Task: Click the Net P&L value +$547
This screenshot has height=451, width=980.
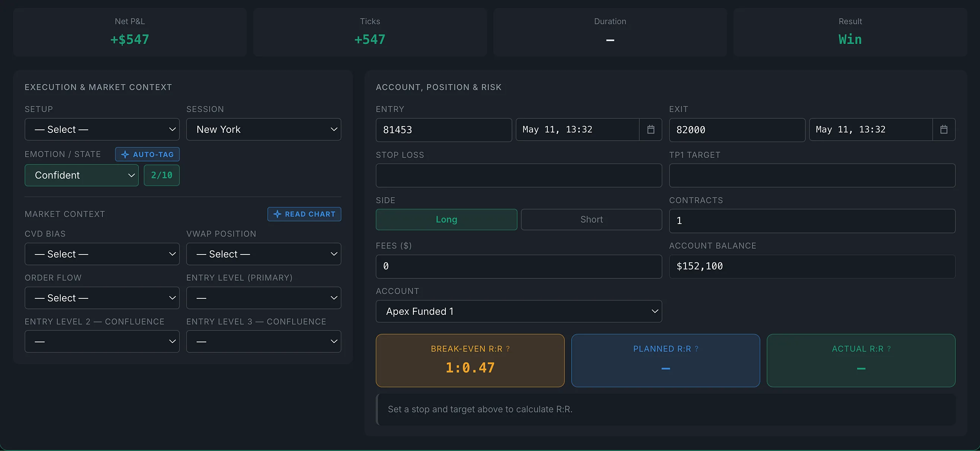Action: tap(130, 39)
